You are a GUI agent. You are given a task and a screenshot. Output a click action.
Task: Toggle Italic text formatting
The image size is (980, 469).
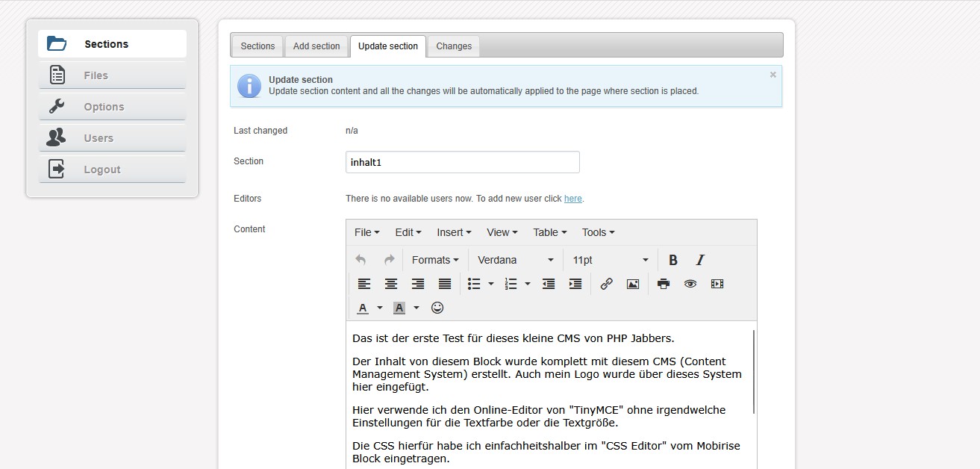(x=700, y=260)
